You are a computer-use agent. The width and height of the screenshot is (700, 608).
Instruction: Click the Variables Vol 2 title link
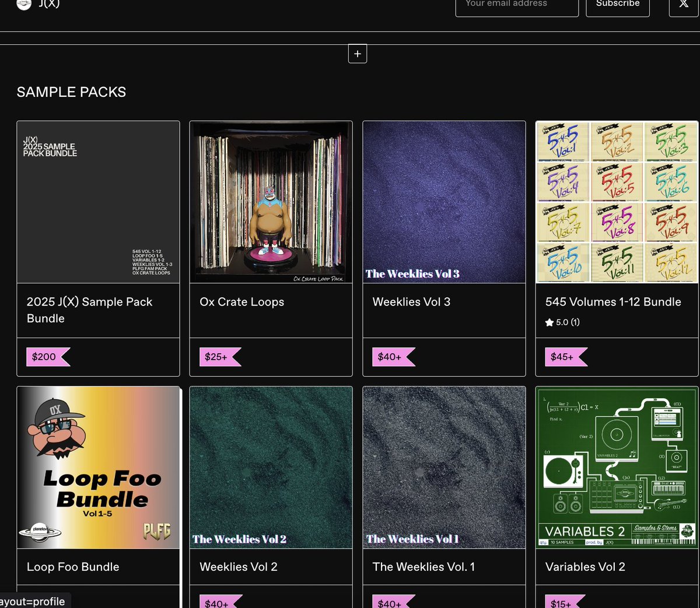(585, 567)
